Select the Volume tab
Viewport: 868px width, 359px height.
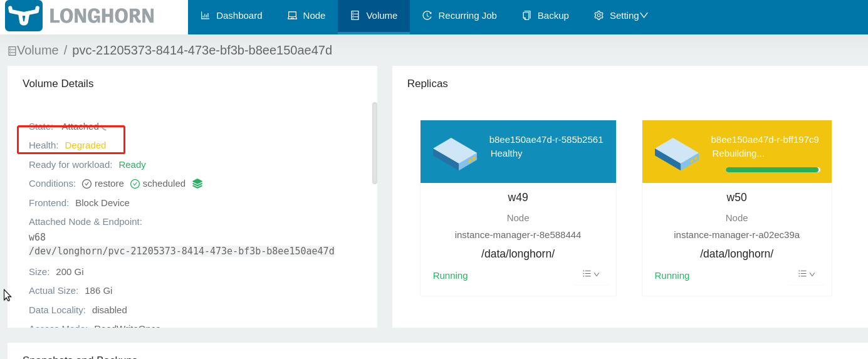click(374, 16)
